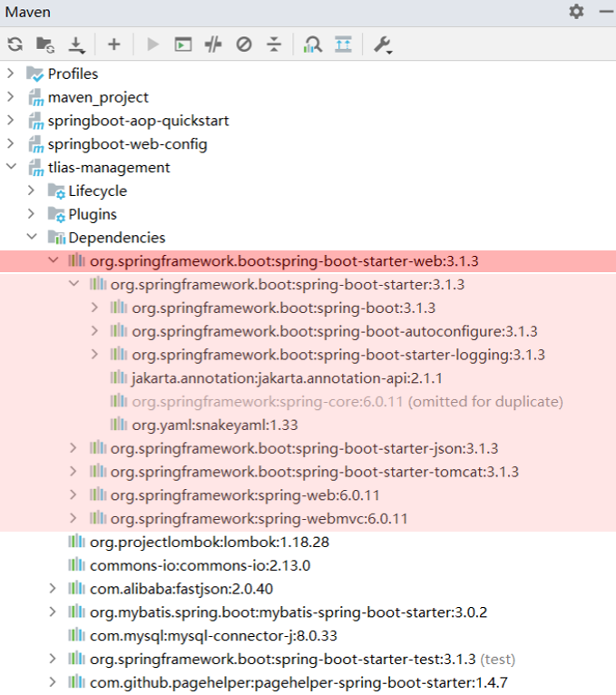Run Maven build play icon
This screenshot has height=695, width=616.
tap(153, 44)
